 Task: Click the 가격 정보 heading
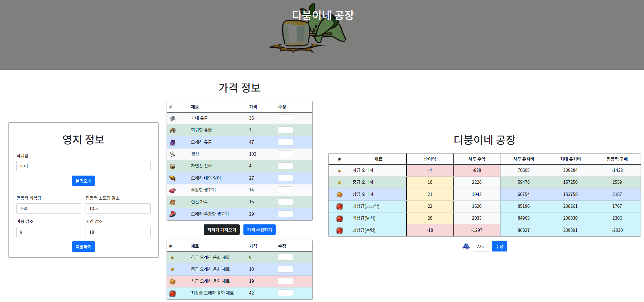(240, 87)
